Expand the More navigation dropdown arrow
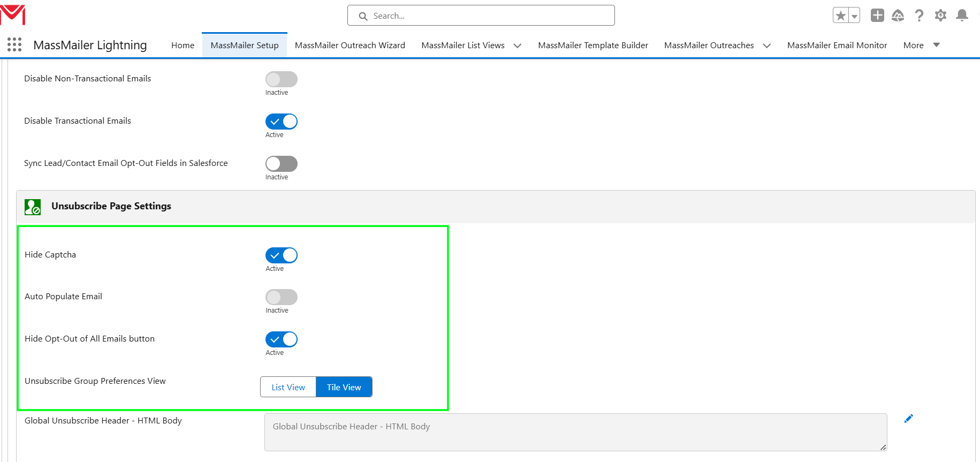Viewport: 980px width, 462px height. coord(937,45)
